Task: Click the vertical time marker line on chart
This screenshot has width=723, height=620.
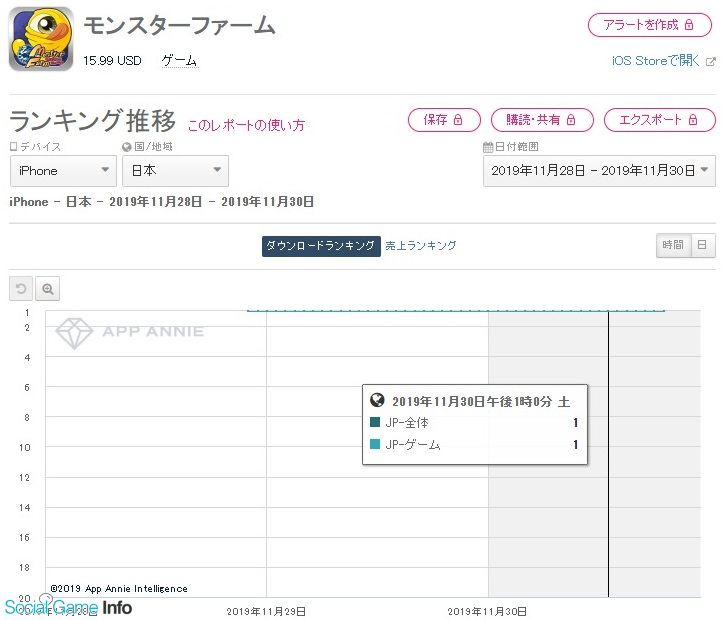Action: tap(608, 454)
